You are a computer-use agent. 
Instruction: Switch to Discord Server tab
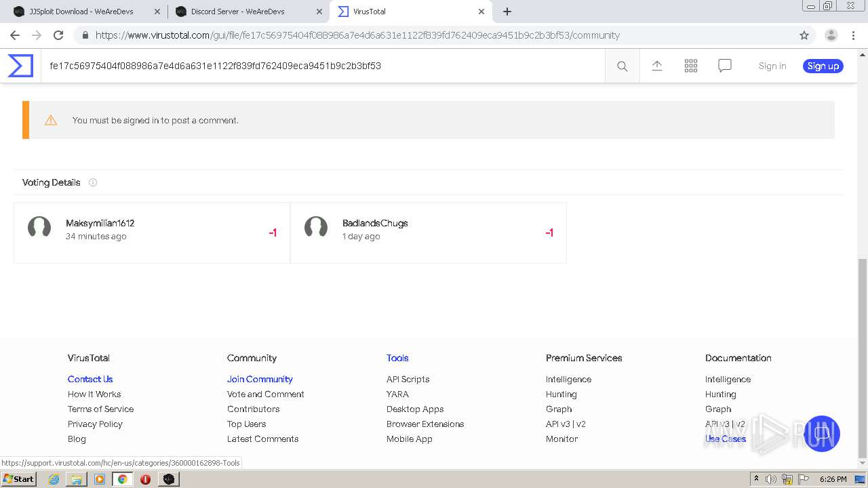248,12
